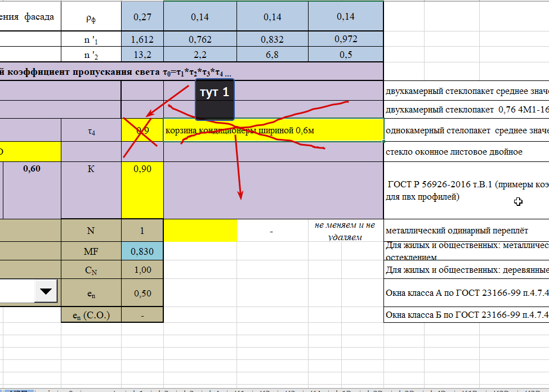549x392 pixels.
Task: Click the eₙ label cell
Action: [x=91, y=293]
